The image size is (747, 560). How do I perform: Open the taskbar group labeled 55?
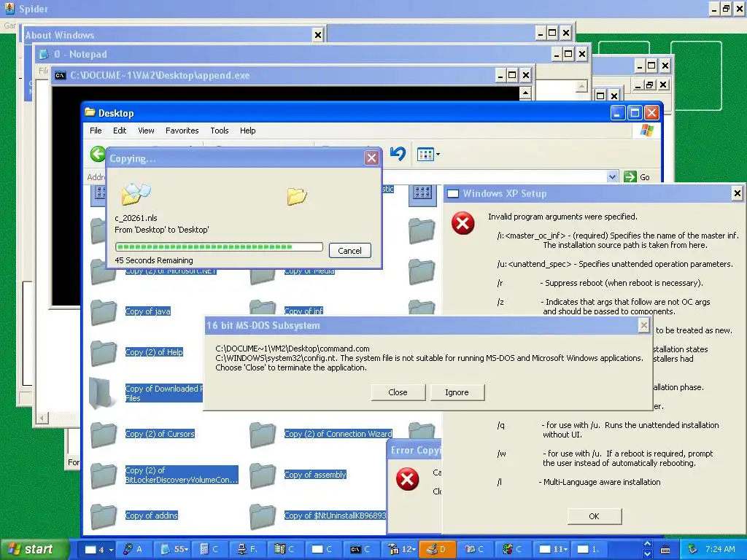coord(171,549)
